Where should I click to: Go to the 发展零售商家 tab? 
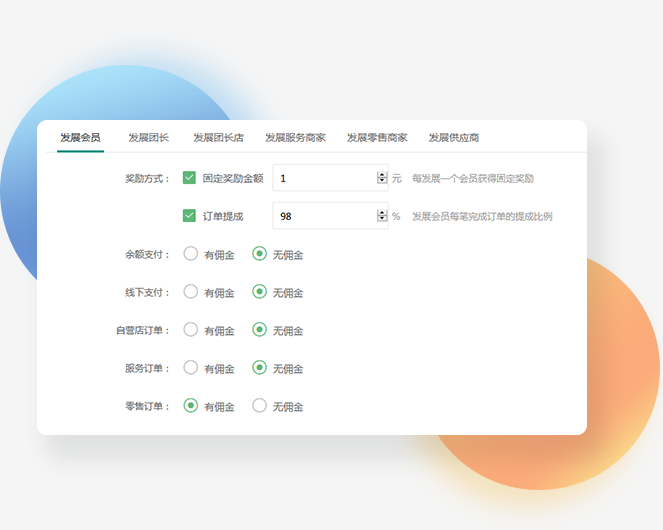click(x=377, y=137)
